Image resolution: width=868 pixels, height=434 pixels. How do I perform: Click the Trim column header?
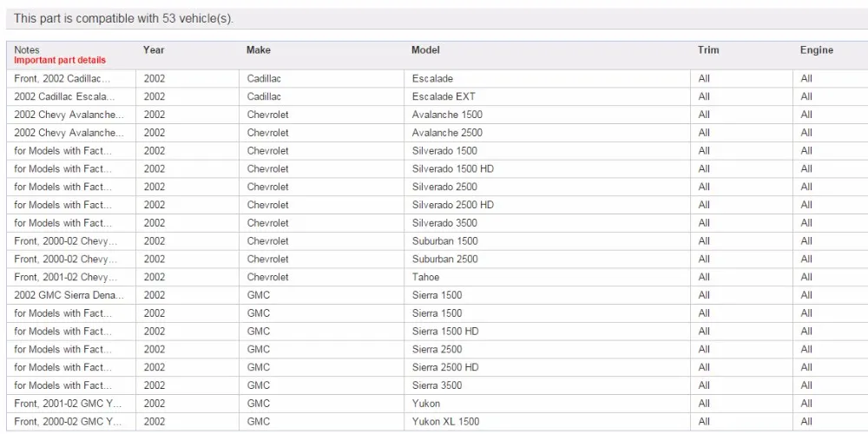[x=708, y=49]
